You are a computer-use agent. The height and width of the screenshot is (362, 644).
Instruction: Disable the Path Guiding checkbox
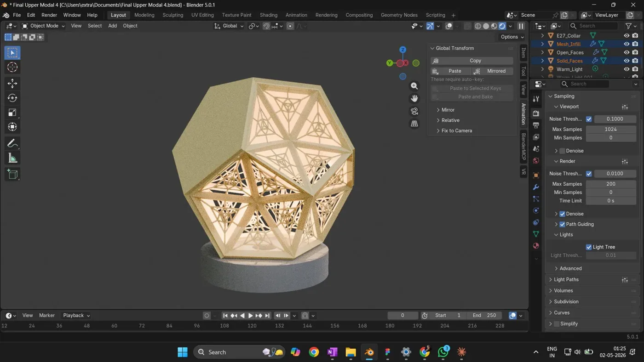tap(562, 224)
